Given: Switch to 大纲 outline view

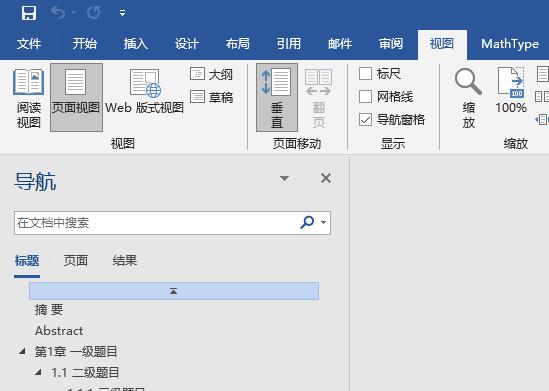Looking at the screenshot, I should [x=211, y=74].
